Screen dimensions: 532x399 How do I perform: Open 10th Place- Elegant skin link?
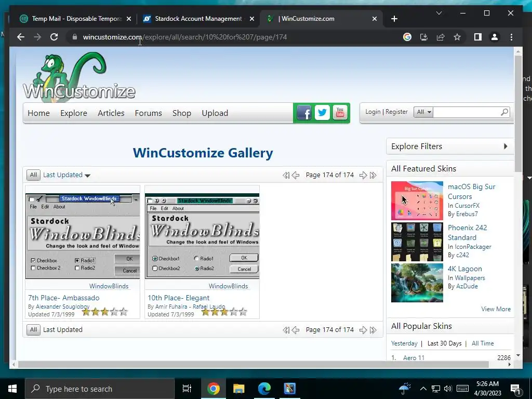179,298
